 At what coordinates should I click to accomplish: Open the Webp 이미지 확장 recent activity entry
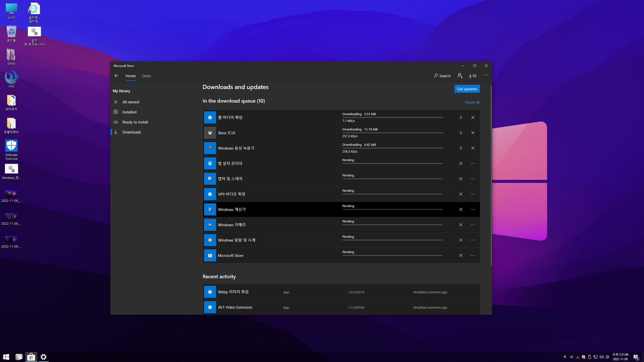341,292
